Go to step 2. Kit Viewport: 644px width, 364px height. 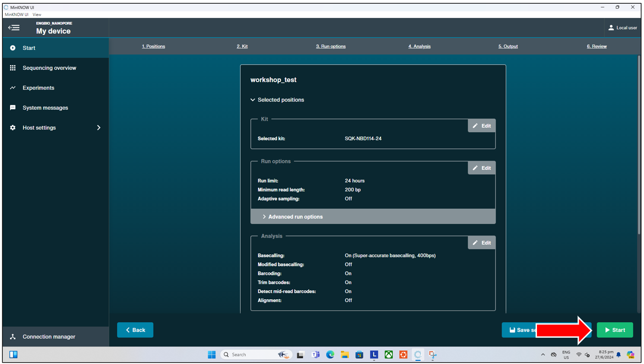click(242, 46)
